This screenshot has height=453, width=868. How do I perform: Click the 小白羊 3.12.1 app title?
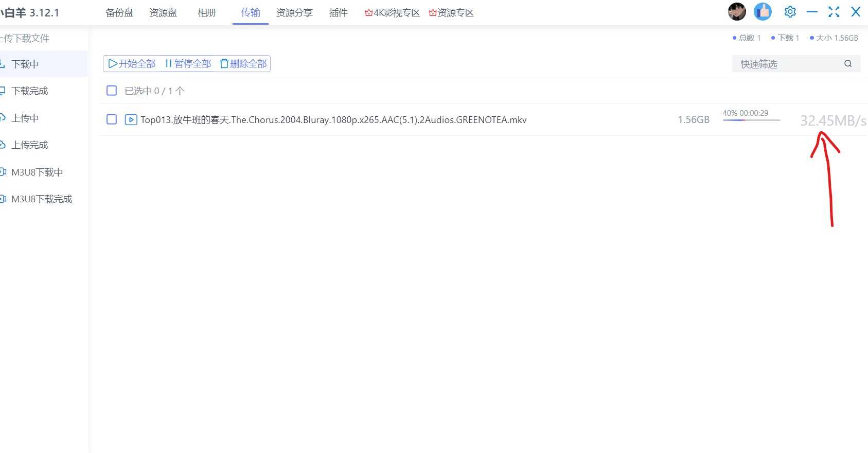[30, 13]
